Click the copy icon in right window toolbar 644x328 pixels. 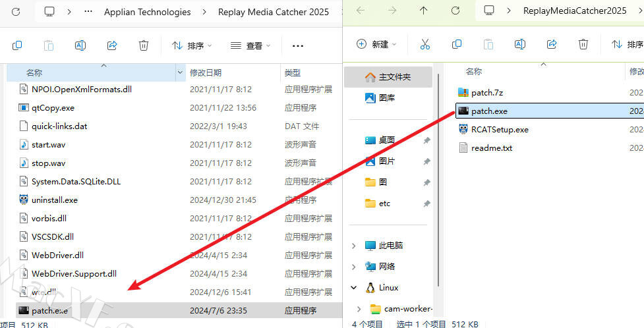(x=456, y=44)
